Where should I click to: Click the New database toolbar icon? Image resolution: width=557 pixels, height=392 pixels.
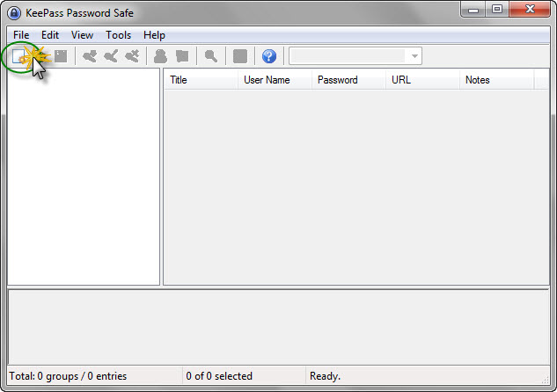point(18,56)
